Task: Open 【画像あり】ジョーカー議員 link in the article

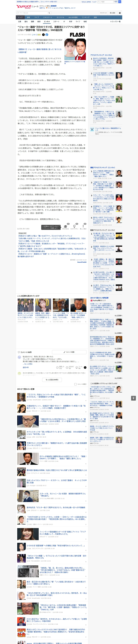Action: click(x=40, y=51)
